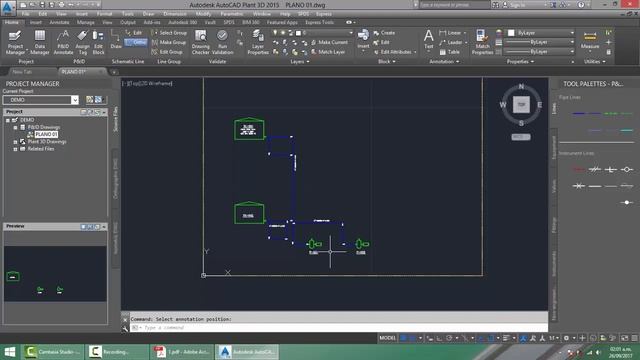Click the Edit Block tool

[x=98, y=42]
